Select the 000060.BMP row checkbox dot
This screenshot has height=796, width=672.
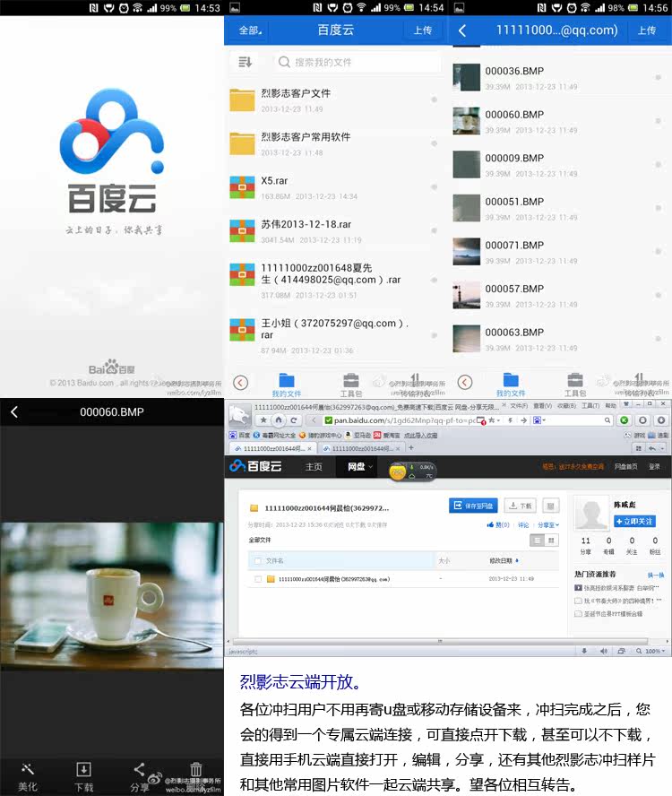658,121
